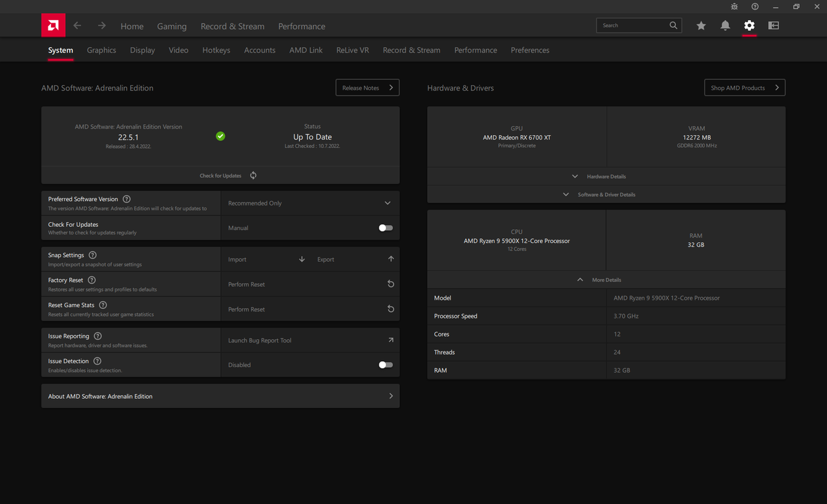
Task: Click the Release Notes button
Action: [368, 87]
